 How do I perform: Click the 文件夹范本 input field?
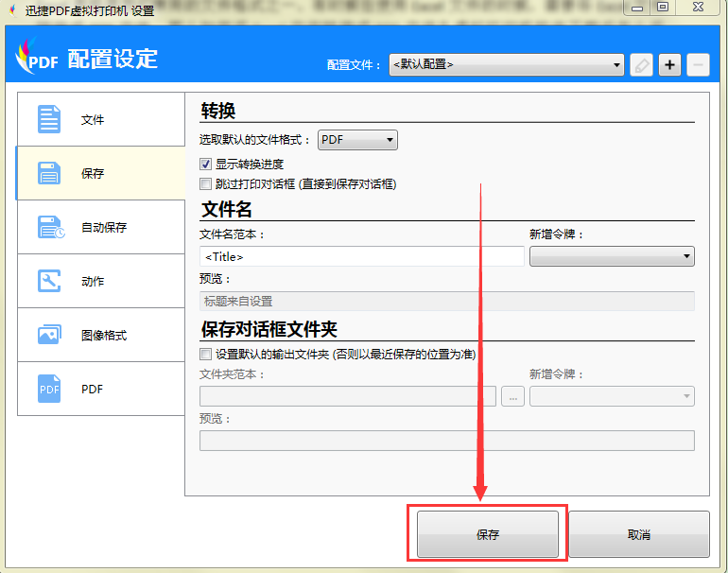click(348, 396)
